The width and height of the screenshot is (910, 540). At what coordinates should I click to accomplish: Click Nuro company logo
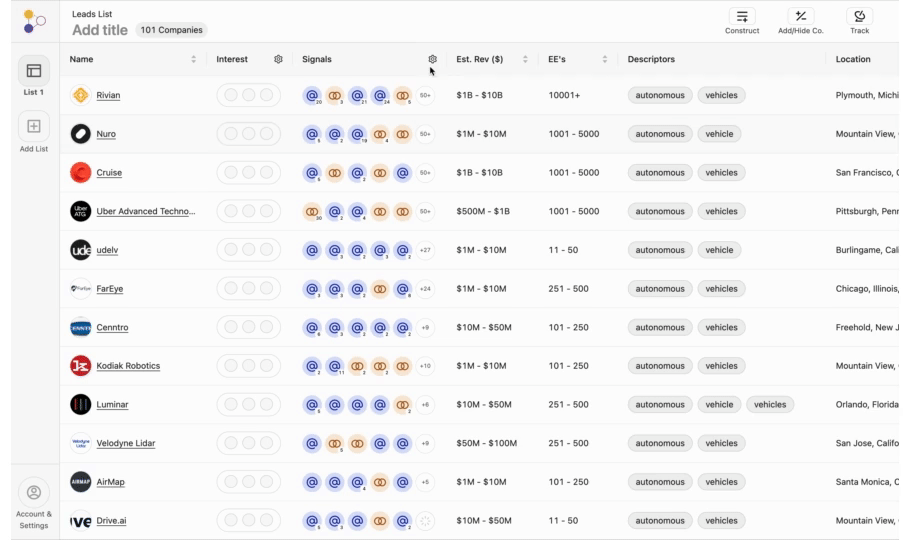81,134
